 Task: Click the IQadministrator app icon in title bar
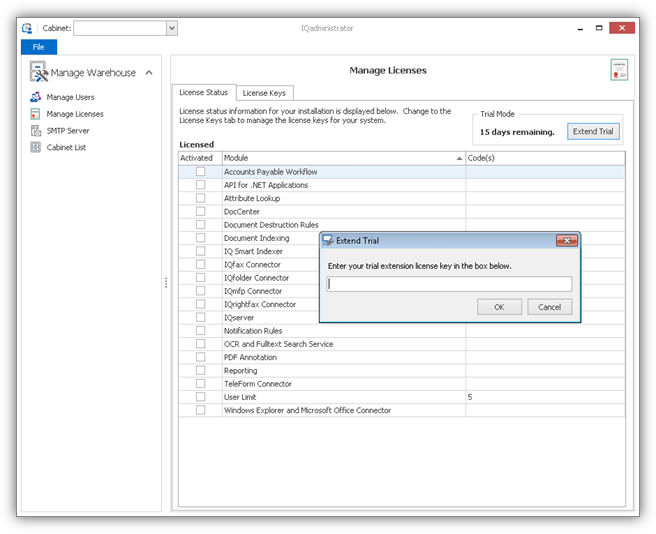[x=27, y=28]
